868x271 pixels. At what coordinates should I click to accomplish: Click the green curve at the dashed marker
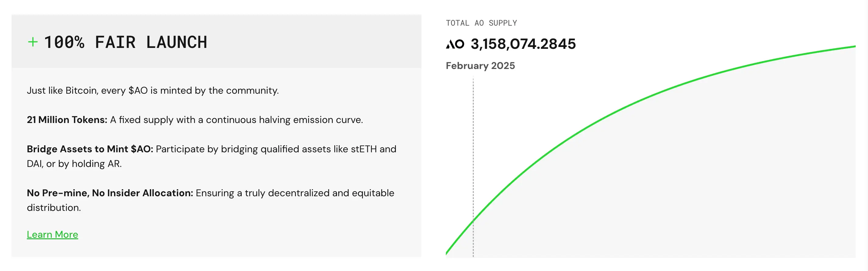[473, 220]
